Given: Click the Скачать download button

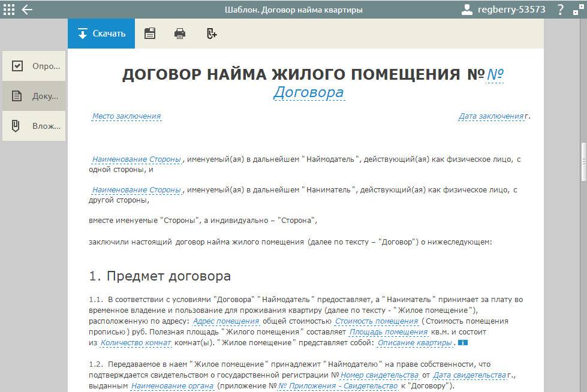Looking at the screenshot, I should (x=101, y=34).
